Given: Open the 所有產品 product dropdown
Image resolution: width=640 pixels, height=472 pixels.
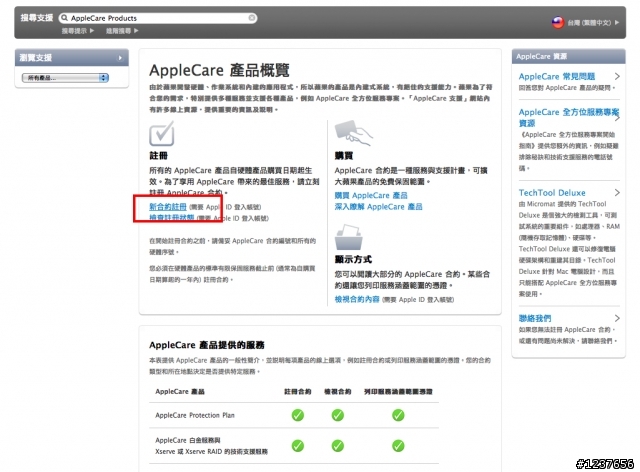Looking at the screenshot, I should [65, 78].
